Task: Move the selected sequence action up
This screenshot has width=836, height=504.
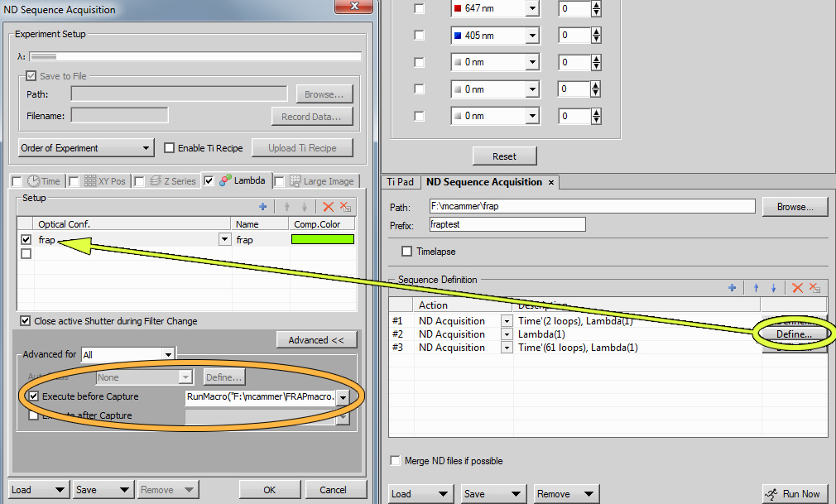Action: pos(756,288)
